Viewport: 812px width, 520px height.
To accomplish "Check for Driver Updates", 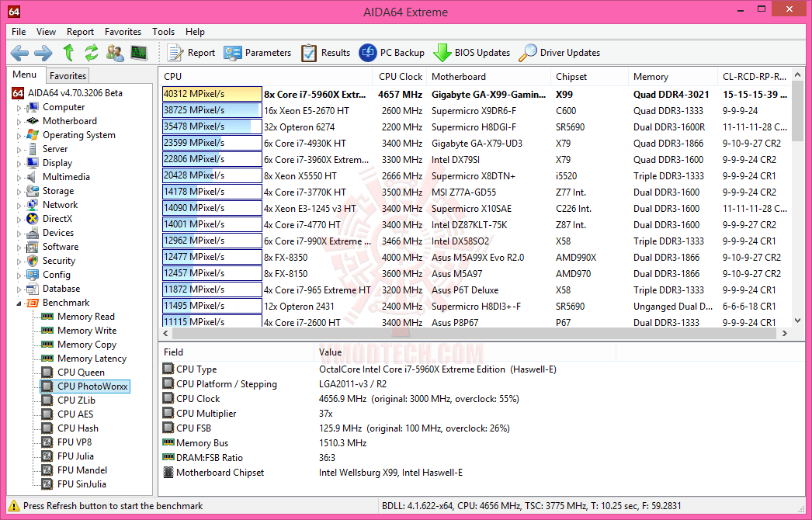I will [x=559, y=52].
